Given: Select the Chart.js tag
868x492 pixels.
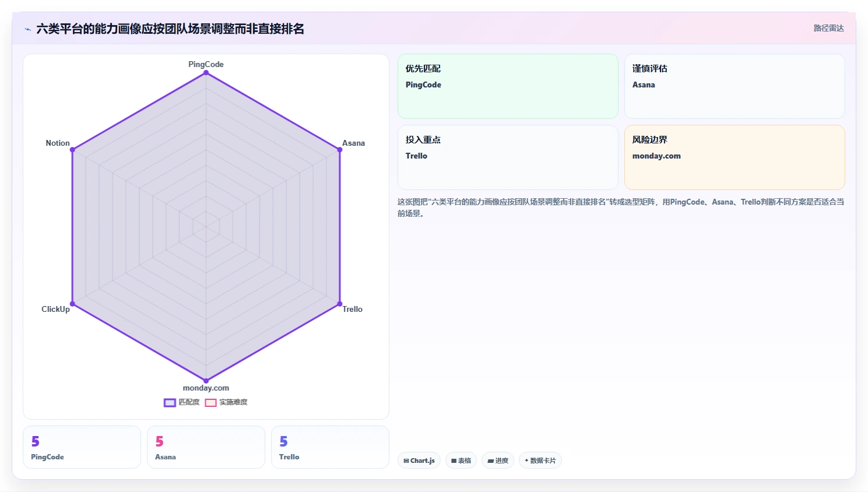Looking at the screenshot, I should pyautogui.click(x=419, y=461).
